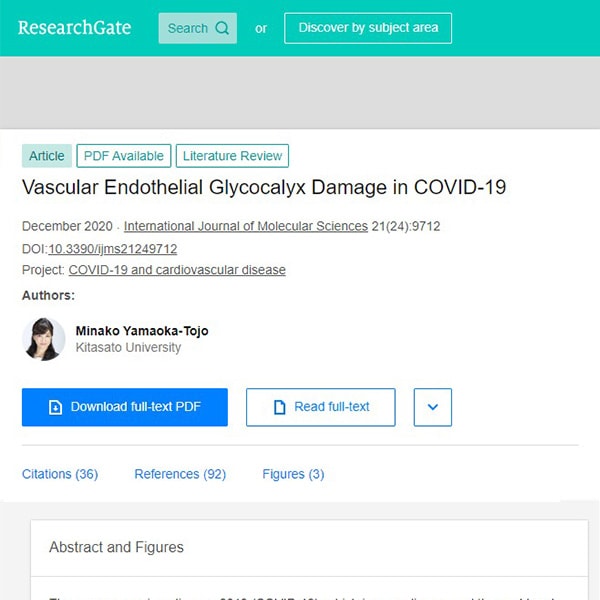
Task: Expand the chevron dropdown next to Read full-text
Action: [433, 407]
